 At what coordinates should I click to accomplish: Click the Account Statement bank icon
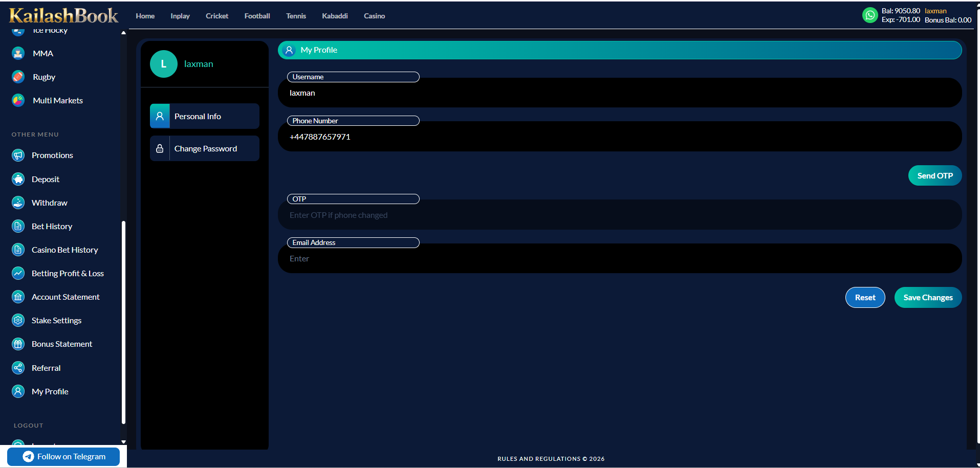pyautogui.click(x=18, y=297)
